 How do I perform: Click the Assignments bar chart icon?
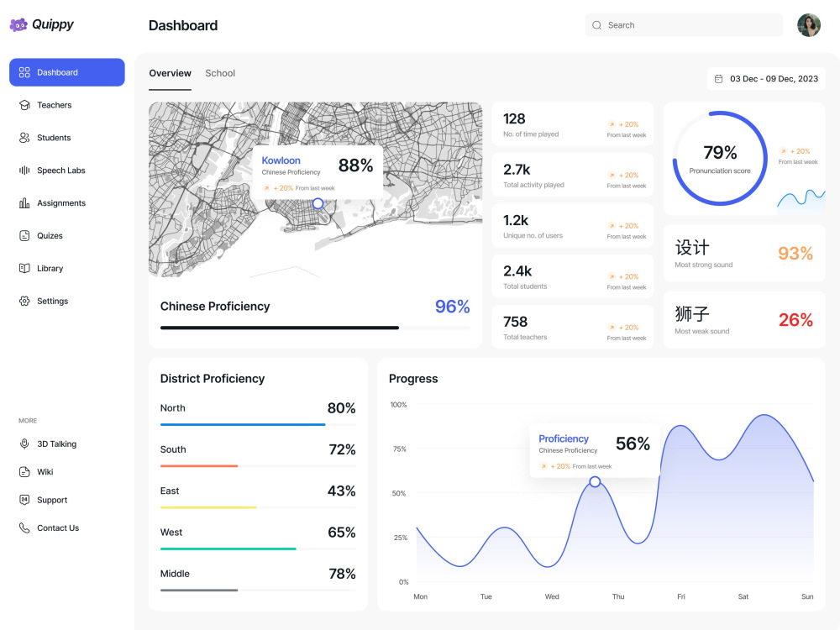point(24,203)
